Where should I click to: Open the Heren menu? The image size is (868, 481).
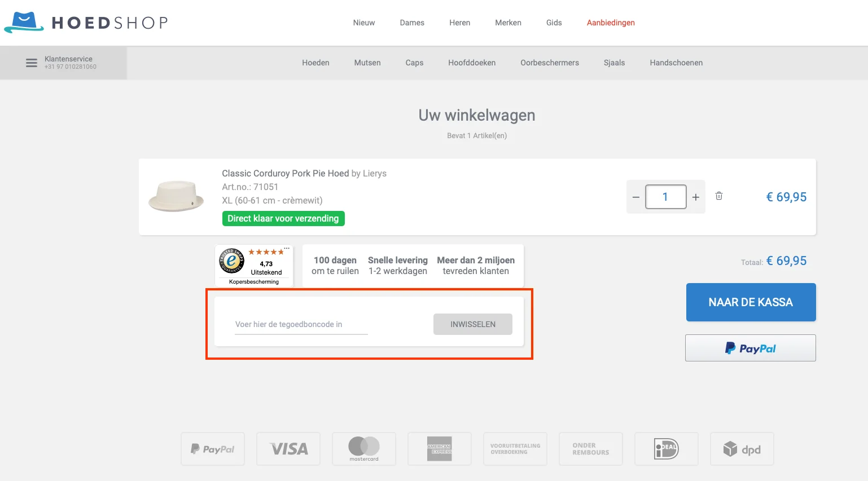459,23
